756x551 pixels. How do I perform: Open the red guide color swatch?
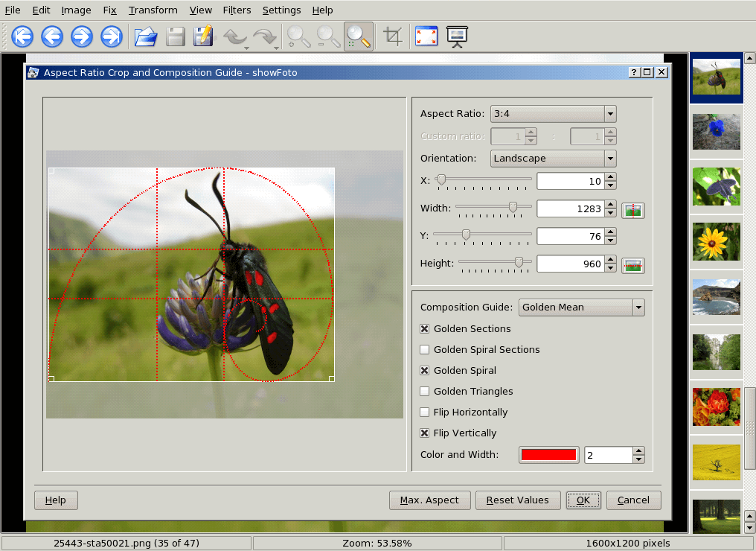pos(549,455)
